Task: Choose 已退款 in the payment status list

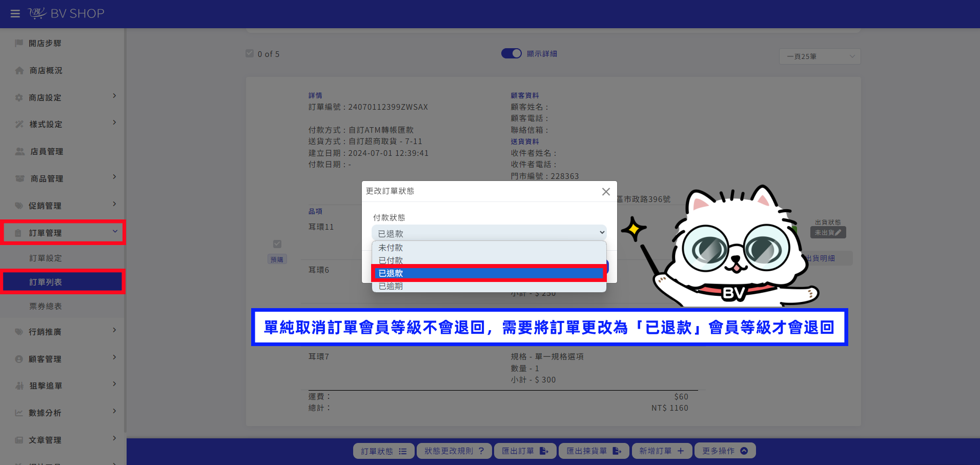Action: [x=489, y=273]
